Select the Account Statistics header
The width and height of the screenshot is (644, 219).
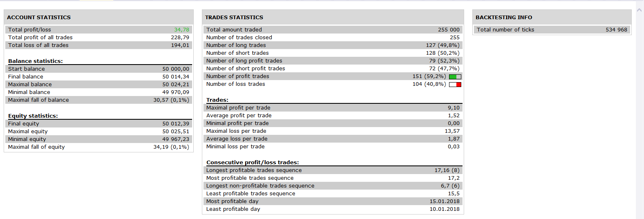pos(39,17)
